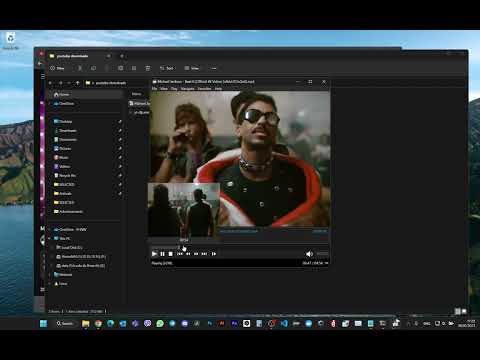Open the Play menu in media player
Image resolution: width=480 pixels, height=360 pixels.
(x=174, y=88)
